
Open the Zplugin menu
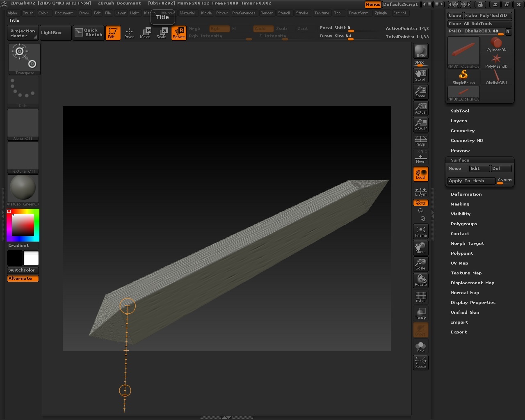(x=381, y=13)
